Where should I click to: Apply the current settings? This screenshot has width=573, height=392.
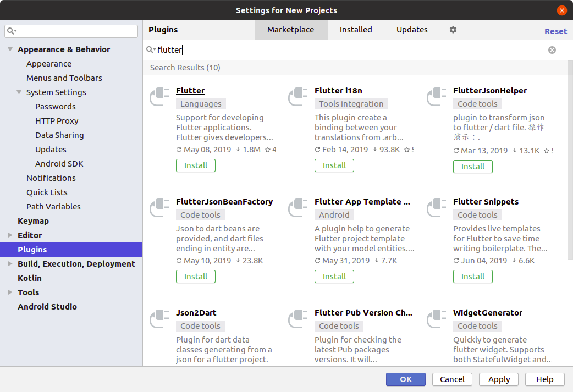tap(498, 379)
